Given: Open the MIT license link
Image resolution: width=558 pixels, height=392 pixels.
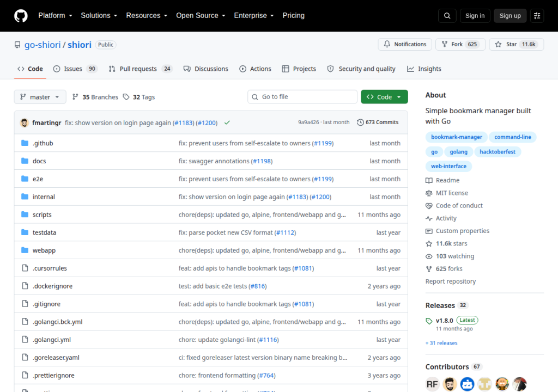Looking at the screenshot, I should click(452, 193).
